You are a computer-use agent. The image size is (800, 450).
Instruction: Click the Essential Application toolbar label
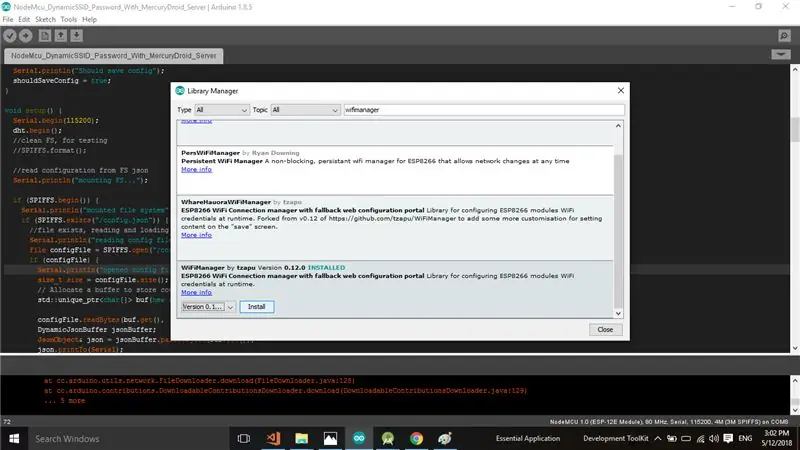point(528,438)
